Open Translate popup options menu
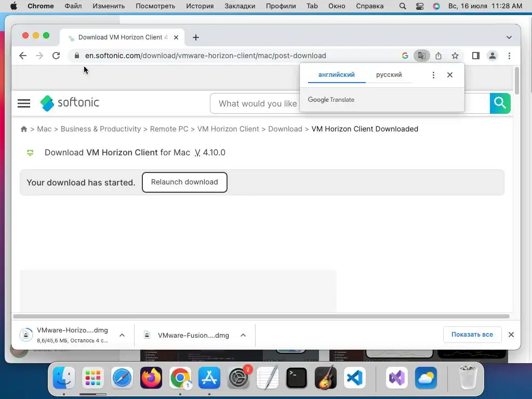The height and width of the screenshot is (399, 532). (x=433, y=75)
